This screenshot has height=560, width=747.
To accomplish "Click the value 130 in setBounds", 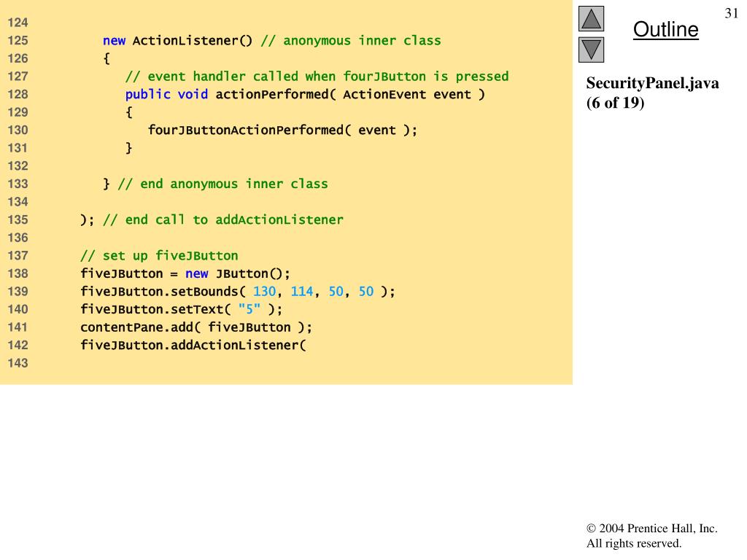I will pos(264,292).
